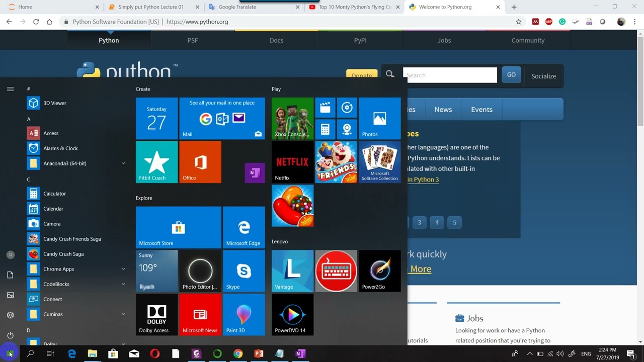This screenshot has width=644, height=362.
Task: Open the News menu on python.org
Action: click(443, 110)
